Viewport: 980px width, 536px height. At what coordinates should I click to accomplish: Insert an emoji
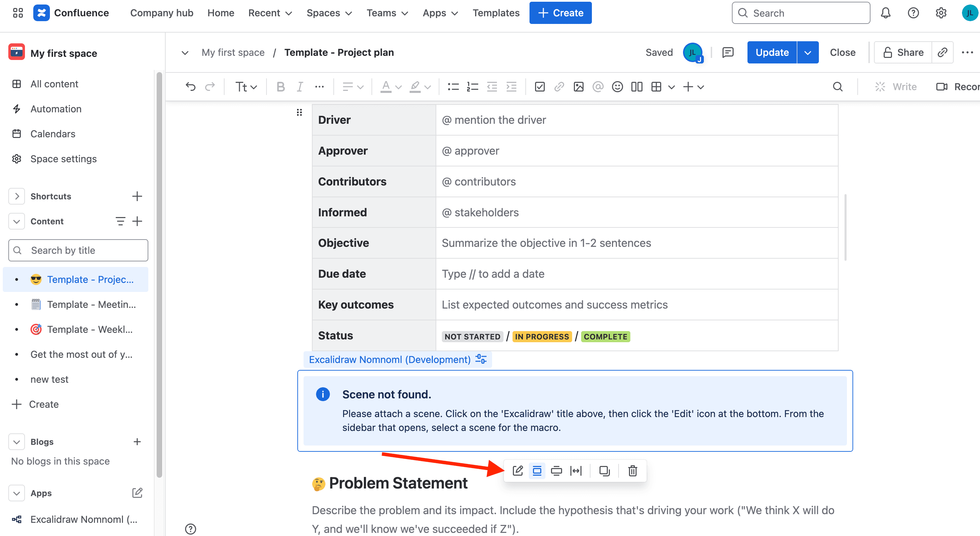tap(617, 87)
